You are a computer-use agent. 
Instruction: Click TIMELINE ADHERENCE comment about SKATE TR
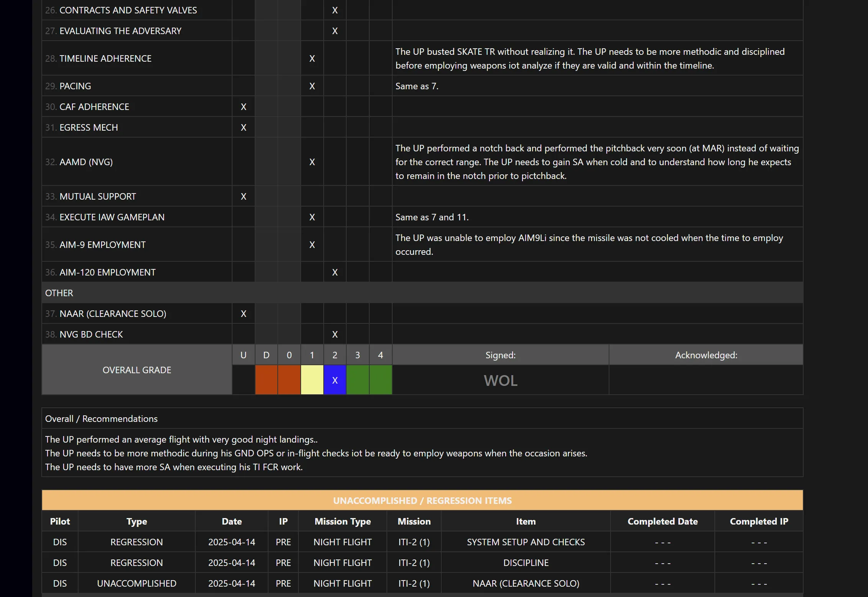590,59
